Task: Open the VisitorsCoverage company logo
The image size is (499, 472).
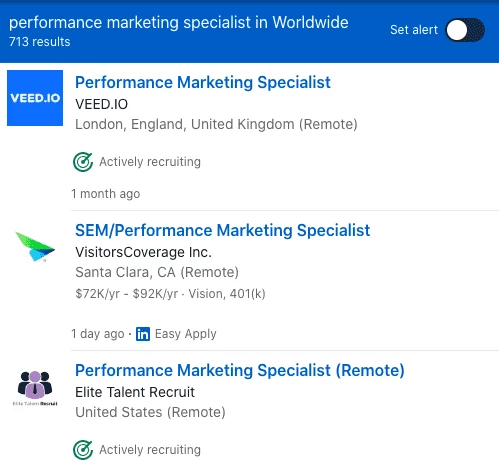Action: [x=35, y=247]
